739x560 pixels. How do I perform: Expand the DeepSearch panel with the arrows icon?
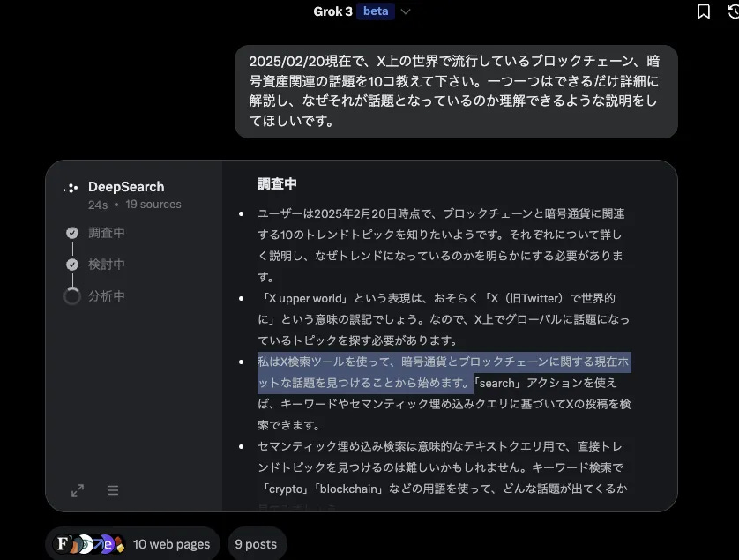point(78,490)
